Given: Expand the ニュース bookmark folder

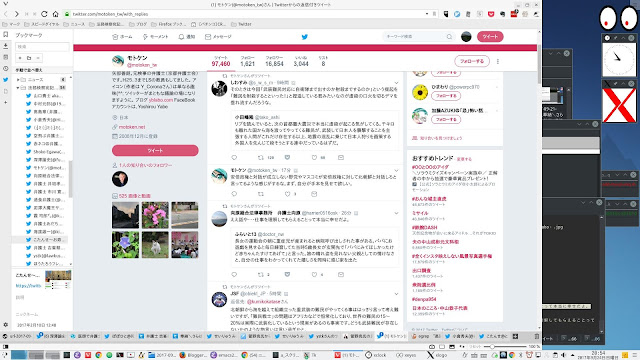Looking at the screenshot, I should pos(18,80).
